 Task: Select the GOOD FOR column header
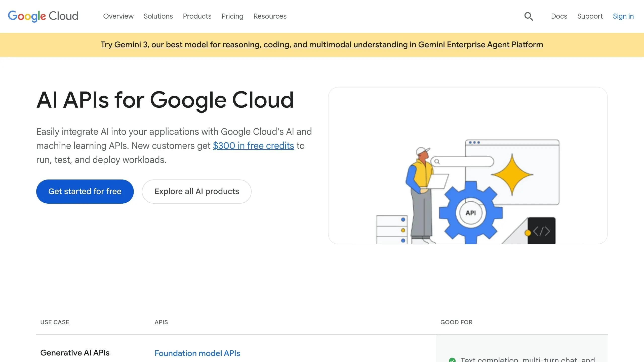[456, 322]
